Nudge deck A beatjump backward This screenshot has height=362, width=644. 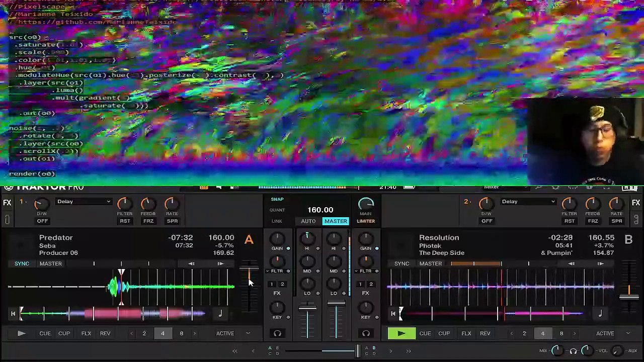[x=191, y=263]
